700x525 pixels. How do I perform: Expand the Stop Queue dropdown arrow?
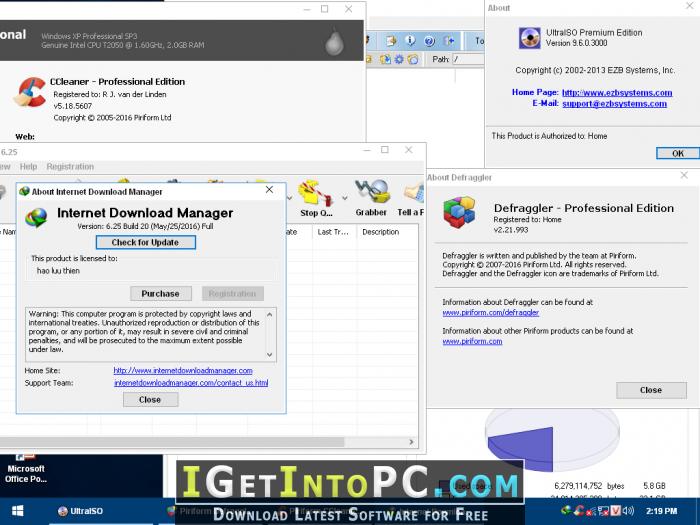tap(345, 198)
